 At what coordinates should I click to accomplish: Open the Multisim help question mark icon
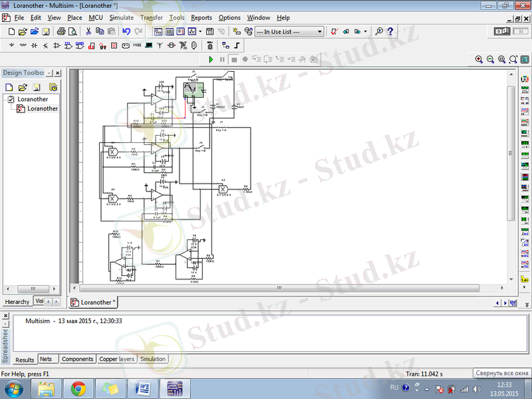pyautogui.click(x=390, y=31)
